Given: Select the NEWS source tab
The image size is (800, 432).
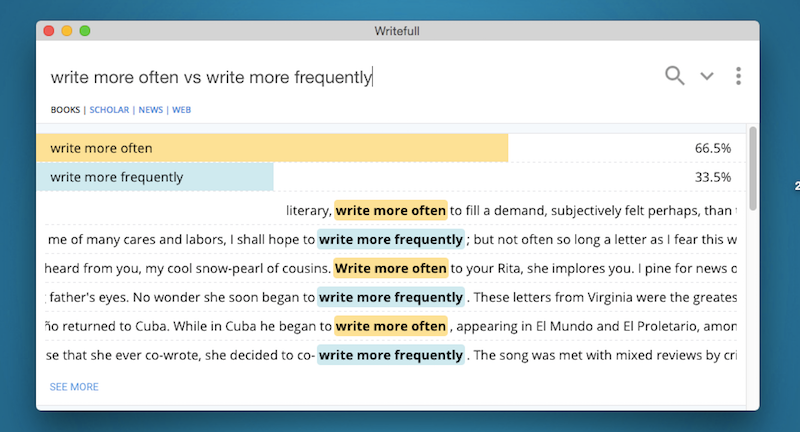Looking at the screenshot, I should coord(150,110).
